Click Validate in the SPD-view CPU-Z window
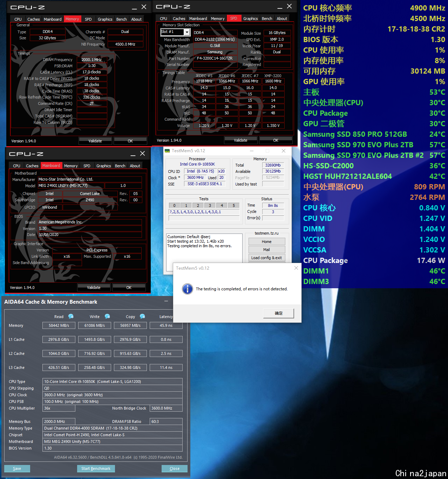The height and width of the screenshot is (479, 448). [240, 140]
